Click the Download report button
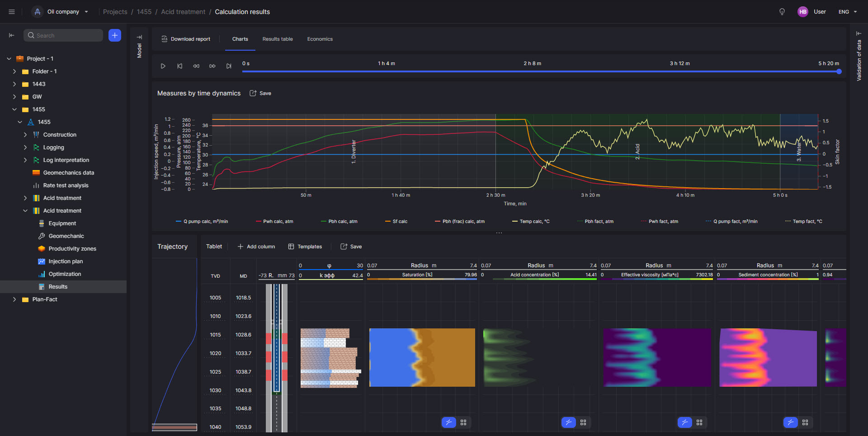868x436 pixels. 186,39
